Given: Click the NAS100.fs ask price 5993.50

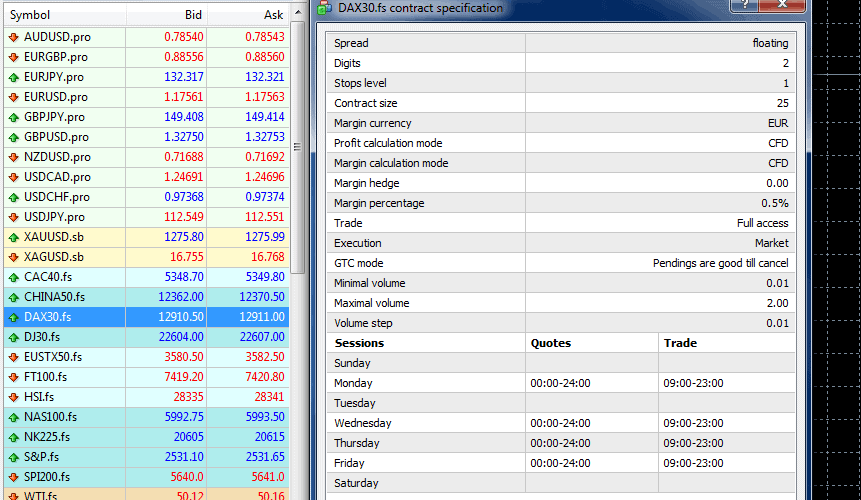Looking at the screenshot, I should pos(265,418).
